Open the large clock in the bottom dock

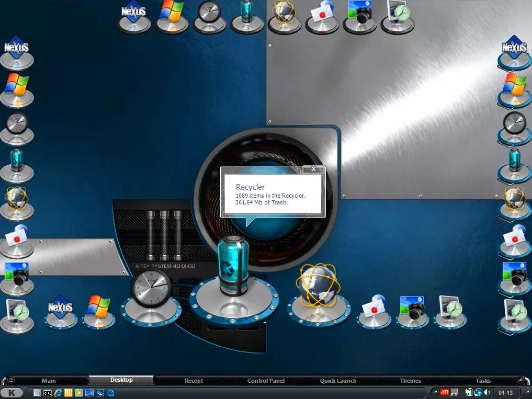[x=151, y=298]
